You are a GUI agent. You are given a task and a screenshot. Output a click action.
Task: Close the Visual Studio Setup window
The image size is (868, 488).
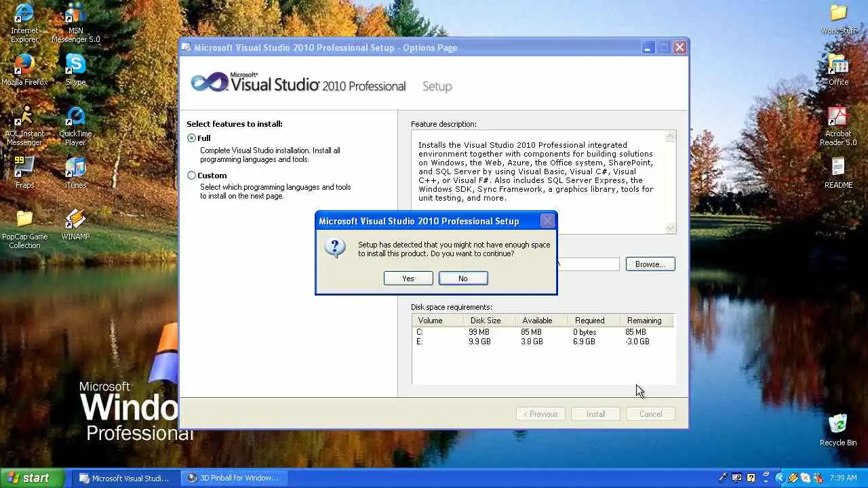click(679, 47)
